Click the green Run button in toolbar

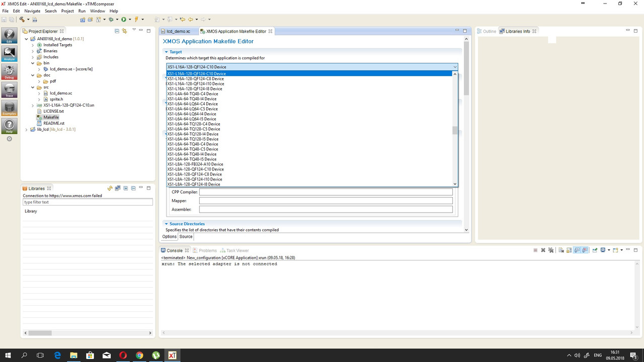(124, 20)
